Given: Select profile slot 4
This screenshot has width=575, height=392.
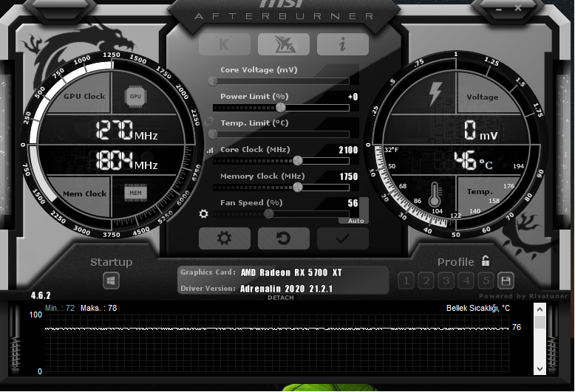Looking at the screenshot, I should pos(466,281).
